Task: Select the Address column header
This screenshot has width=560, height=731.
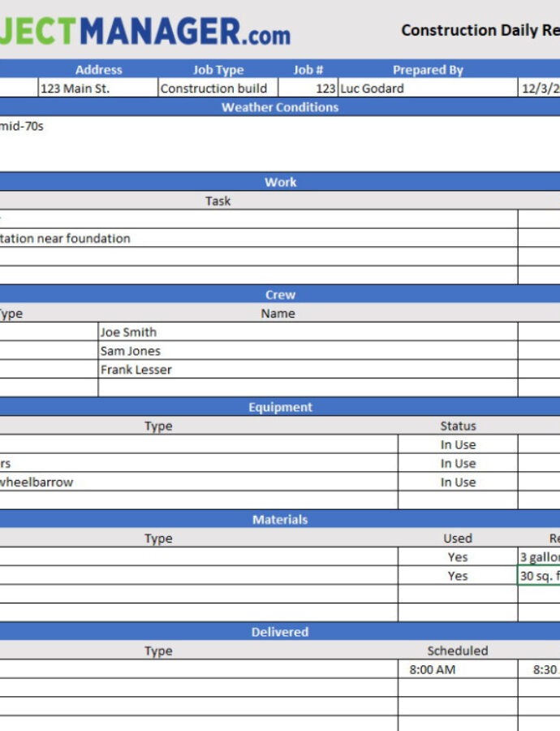Action: point(98,70)
